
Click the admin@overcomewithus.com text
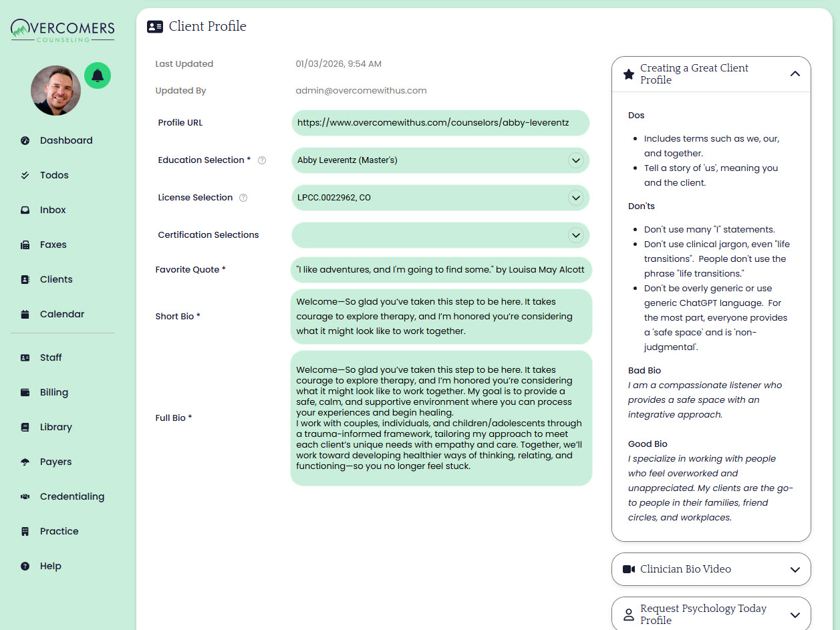pos(362,91)
